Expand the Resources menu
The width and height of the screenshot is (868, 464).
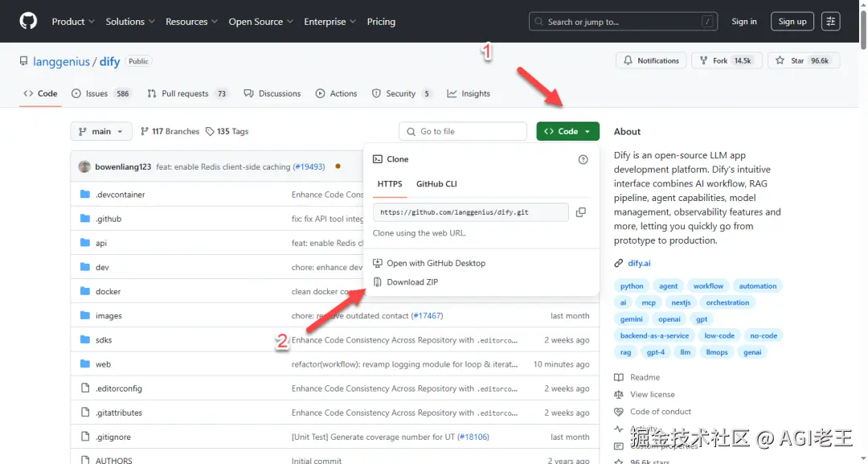point(192,22)
